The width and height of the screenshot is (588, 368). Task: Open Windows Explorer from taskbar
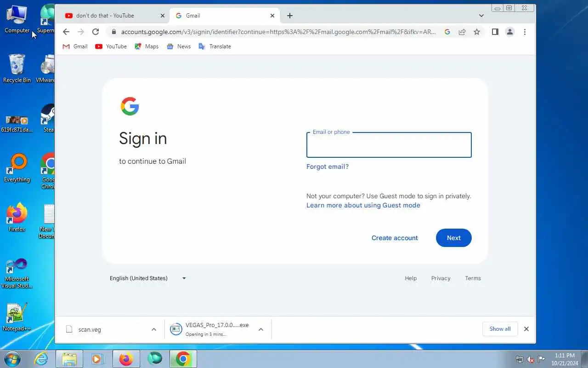pos(69,359)
